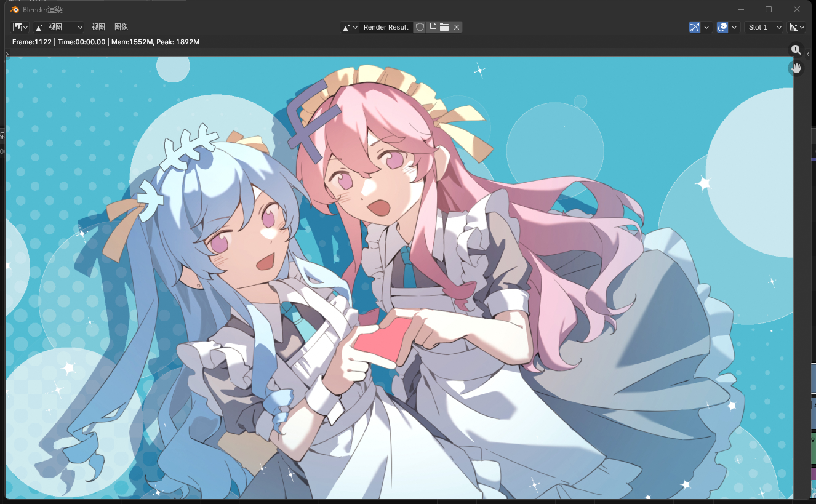This screenshot has height=504, width=816.
Task: Expand the right sidebar arrow
Action: click(x=808, y=55)
